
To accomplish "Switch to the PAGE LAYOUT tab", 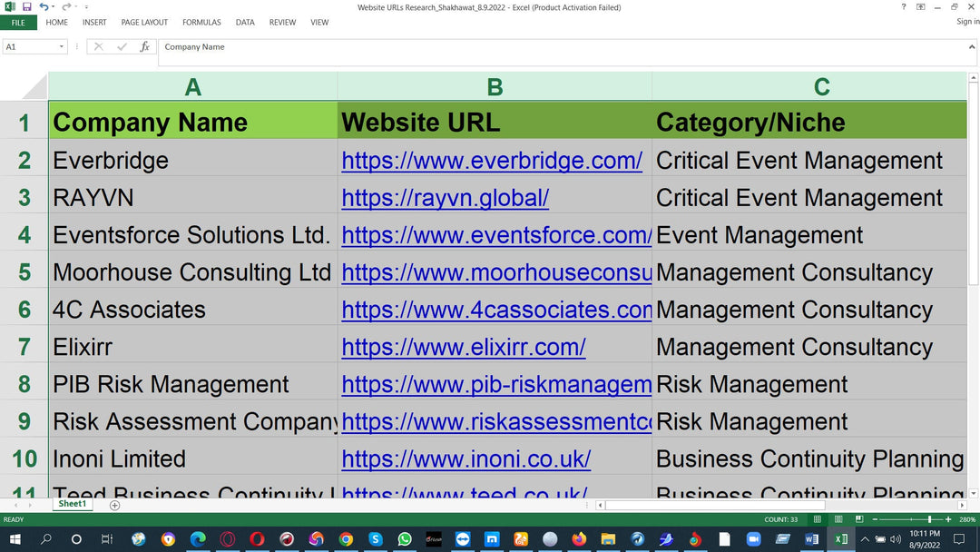I will coord(144,23).
